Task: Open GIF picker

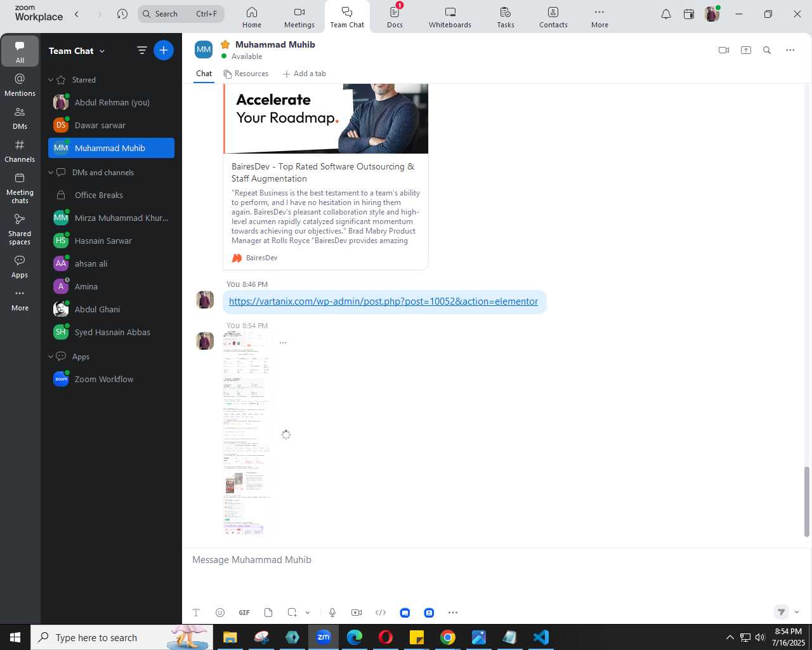Action: point(244,613)
